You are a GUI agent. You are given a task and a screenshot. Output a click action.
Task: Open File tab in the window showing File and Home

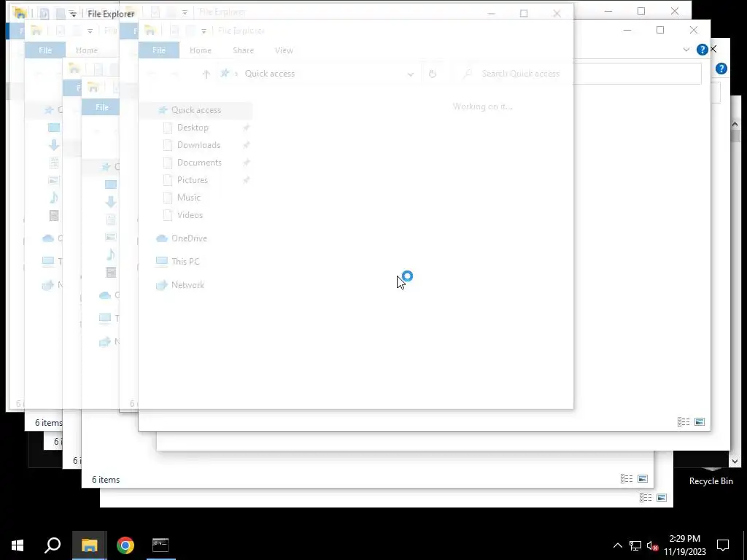(x=44, y=50)
